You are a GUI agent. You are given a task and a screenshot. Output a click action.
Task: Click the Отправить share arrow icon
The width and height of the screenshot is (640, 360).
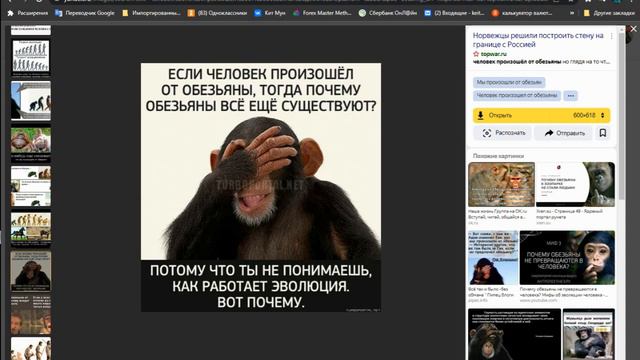(549, 133)
